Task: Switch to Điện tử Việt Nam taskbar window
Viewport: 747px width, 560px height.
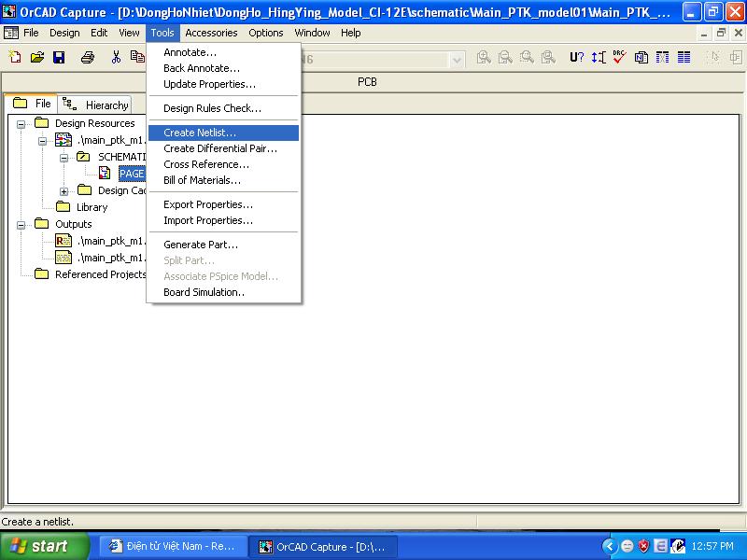Action: (173, 546)
